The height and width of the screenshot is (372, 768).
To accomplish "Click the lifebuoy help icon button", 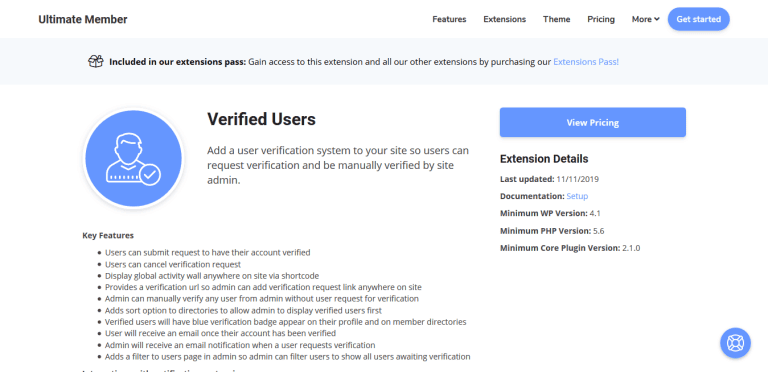I will click(735, 343).
